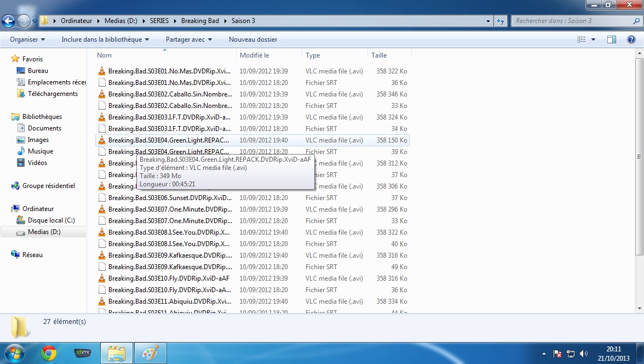This screenshot has width=644, height=364.
Task: Open the address bar history dropdown
Action: [x=488, y=21]
